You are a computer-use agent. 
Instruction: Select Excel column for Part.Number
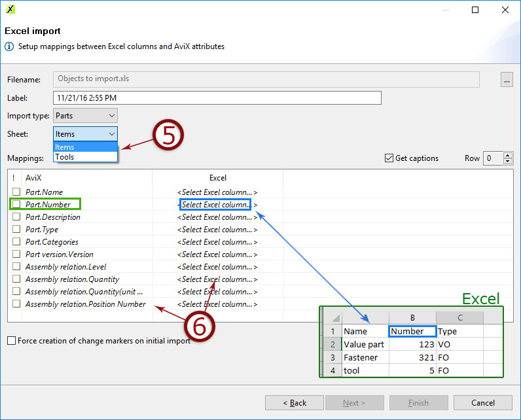[x=216, y=205]
